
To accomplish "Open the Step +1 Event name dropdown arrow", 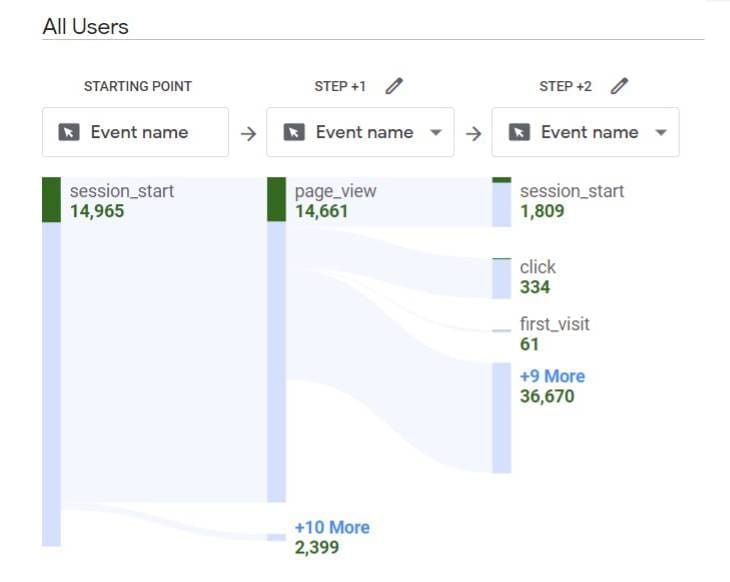I will coord(435,133).
